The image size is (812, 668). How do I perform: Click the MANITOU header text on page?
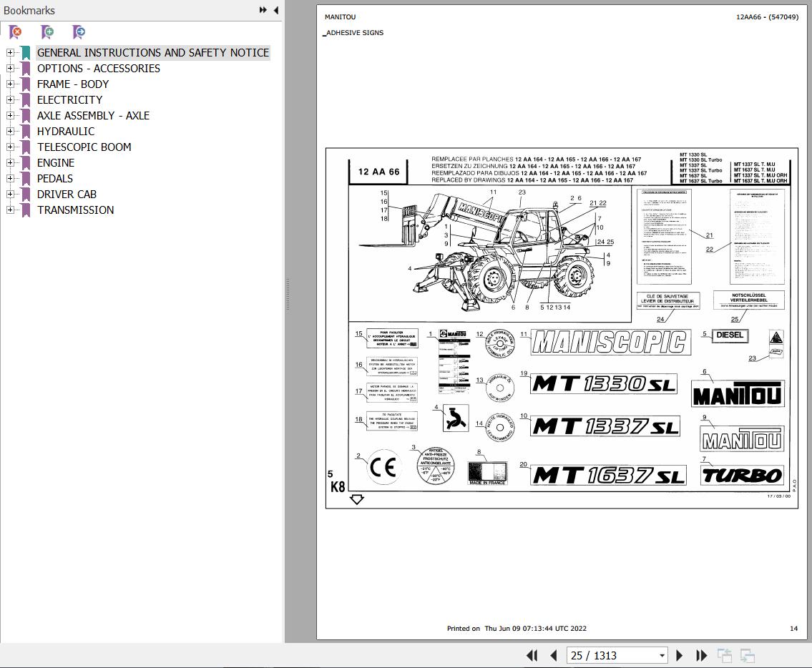point(341,17)
